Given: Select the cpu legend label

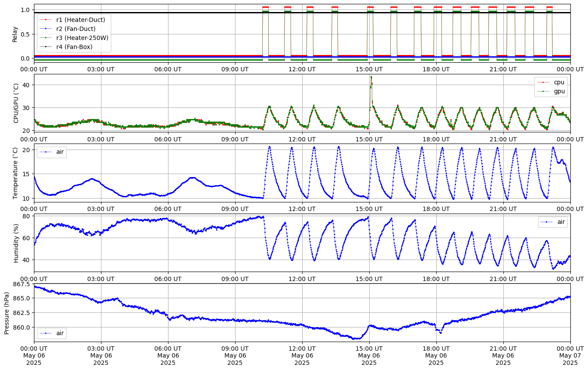Looking at the screenshot, I should [x=559, y=82].
